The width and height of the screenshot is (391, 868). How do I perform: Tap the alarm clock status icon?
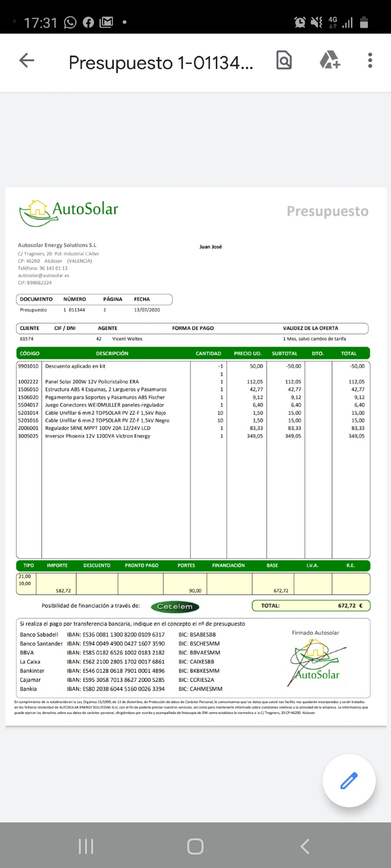click(x=300, y=22)
